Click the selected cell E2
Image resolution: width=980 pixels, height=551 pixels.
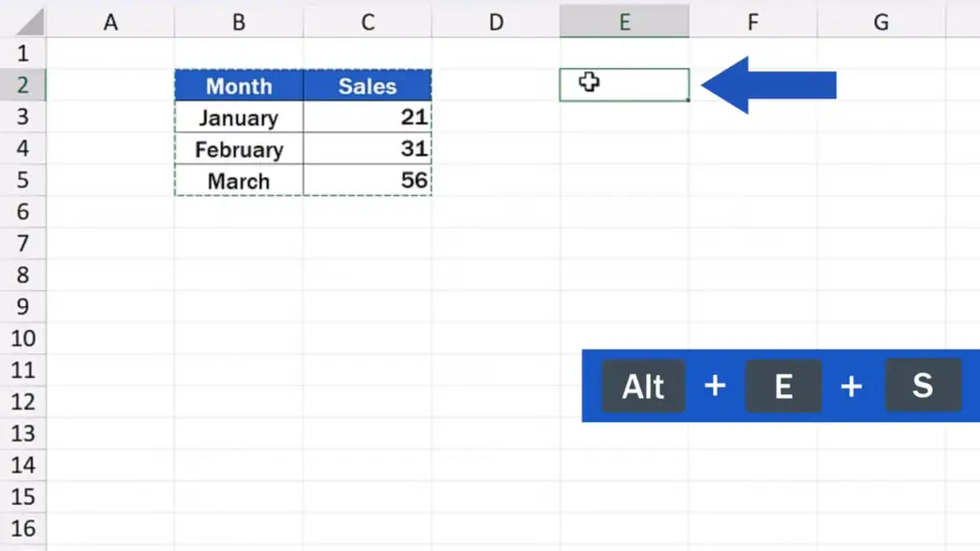pyautogui.click(x=624, y=85)
